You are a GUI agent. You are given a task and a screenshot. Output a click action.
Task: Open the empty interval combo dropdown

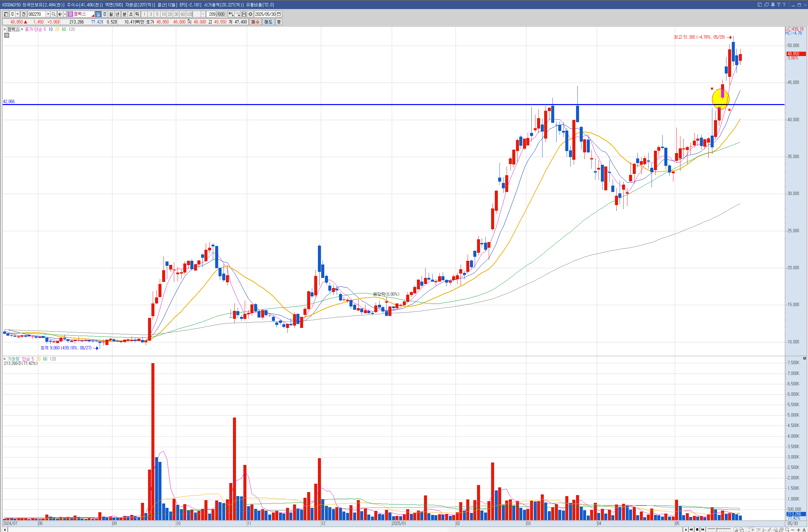(x=203, y=14)
